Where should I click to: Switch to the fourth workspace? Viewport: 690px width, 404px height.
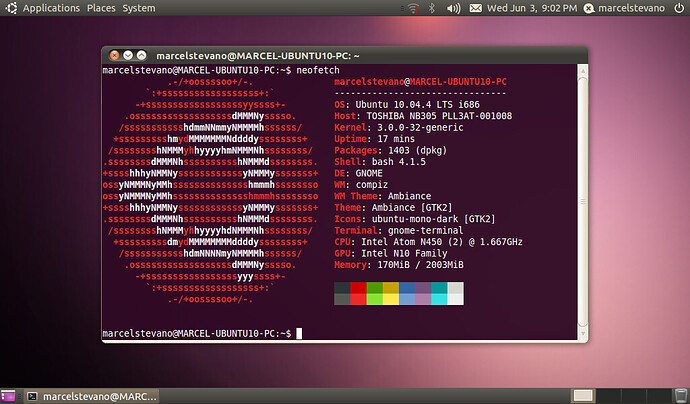(x=658, y=396)
